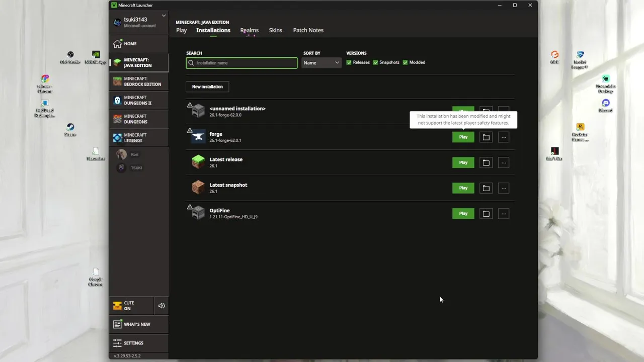Open Steam desktop shortcut

pyautogui.click(x=70, y=130)
